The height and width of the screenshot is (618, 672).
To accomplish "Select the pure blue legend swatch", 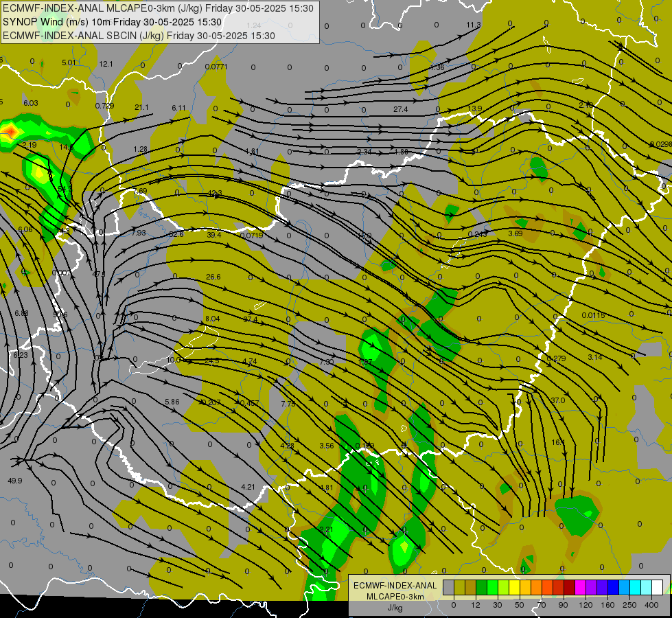I will [613, 587].
